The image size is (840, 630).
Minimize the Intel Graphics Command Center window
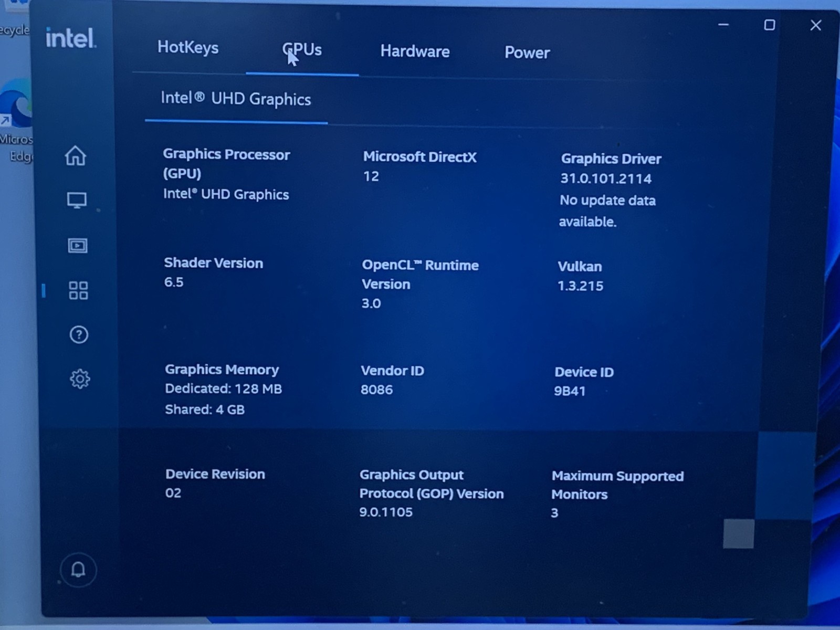point(723,24)
